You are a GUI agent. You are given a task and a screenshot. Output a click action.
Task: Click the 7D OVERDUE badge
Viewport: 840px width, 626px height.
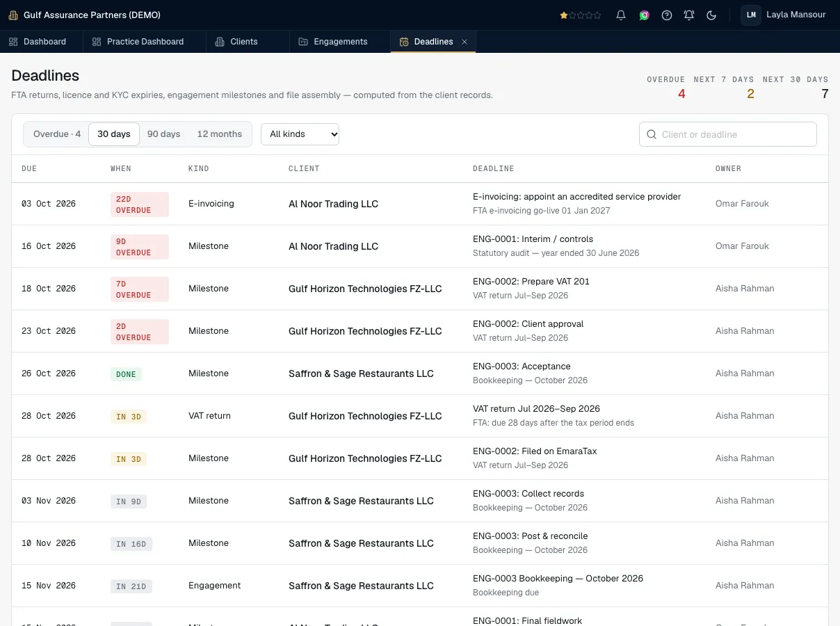(140, 289)
